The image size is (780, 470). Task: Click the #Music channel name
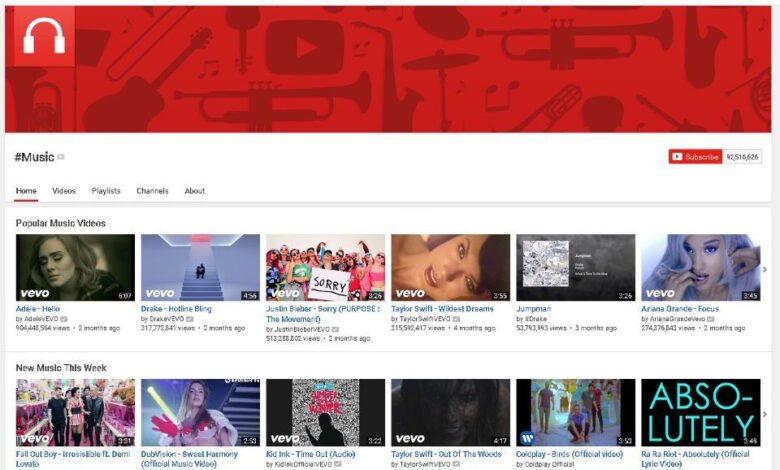[34, 157]
